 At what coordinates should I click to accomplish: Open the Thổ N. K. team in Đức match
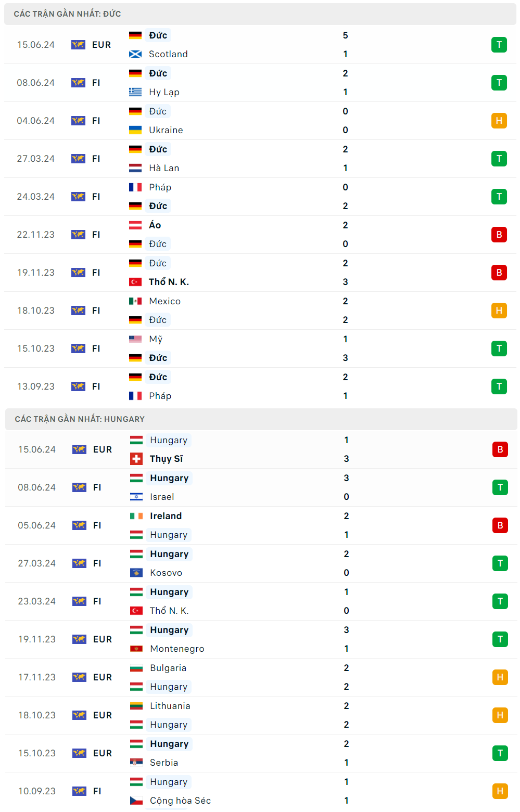pyautogui.click(x=169, y=282)
